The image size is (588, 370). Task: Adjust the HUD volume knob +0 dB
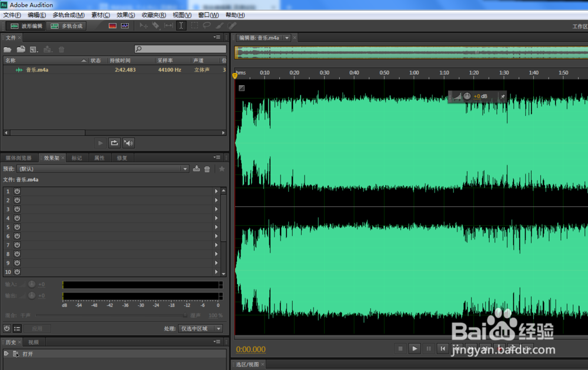coord(467,96)
